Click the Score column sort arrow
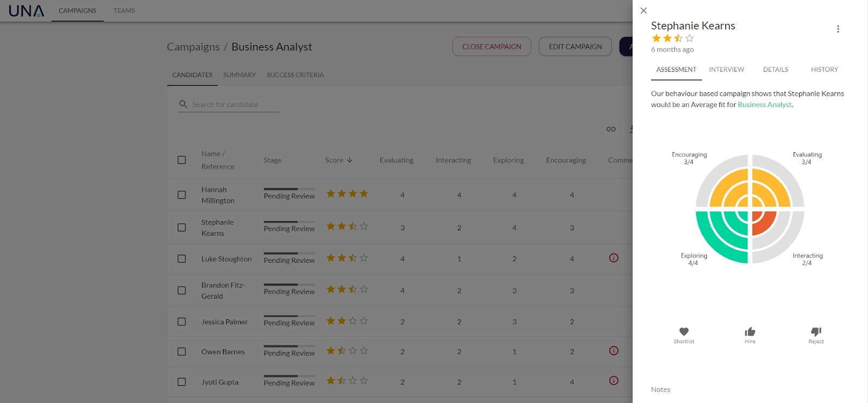 pyautogui.click(x=349, y=160)
